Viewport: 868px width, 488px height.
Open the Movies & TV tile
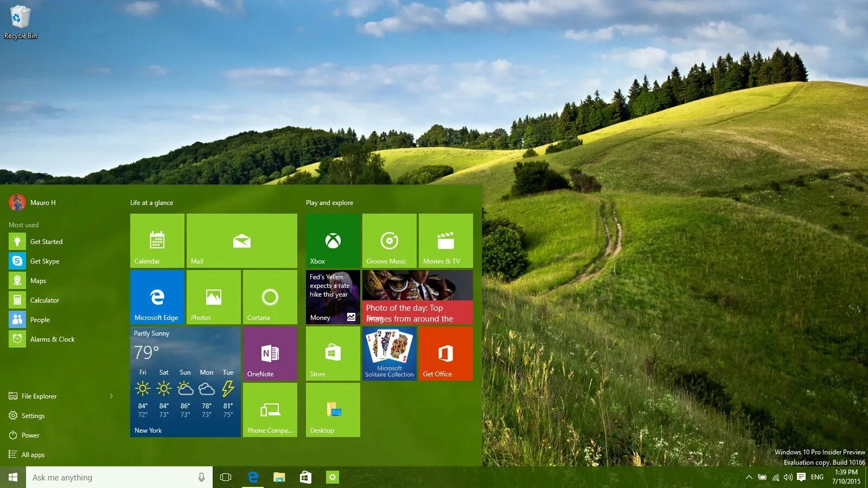tap(446, 241)
